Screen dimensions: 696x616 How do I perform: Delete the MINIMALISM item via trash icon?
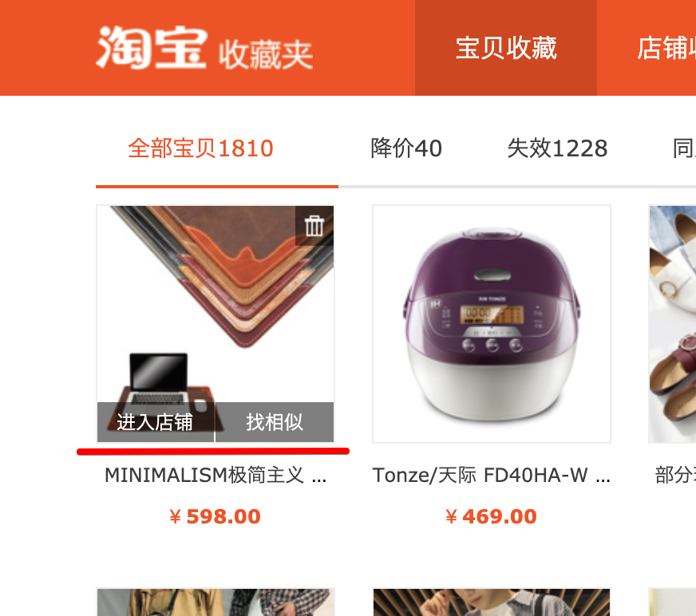(314, 226)
